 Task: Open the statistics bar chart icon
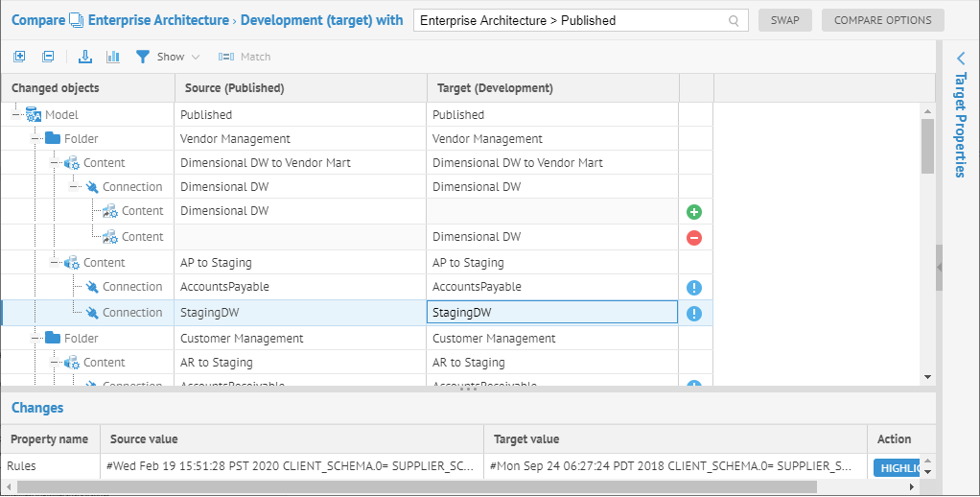coord(113,57)
